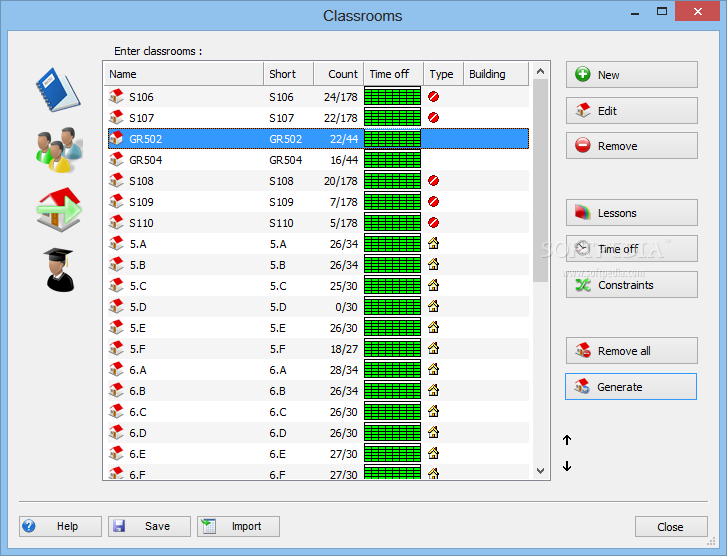Click the classroom list vertical scrollbar thumb
Viewport: 727px width, 556px height.
pos(540,180)
